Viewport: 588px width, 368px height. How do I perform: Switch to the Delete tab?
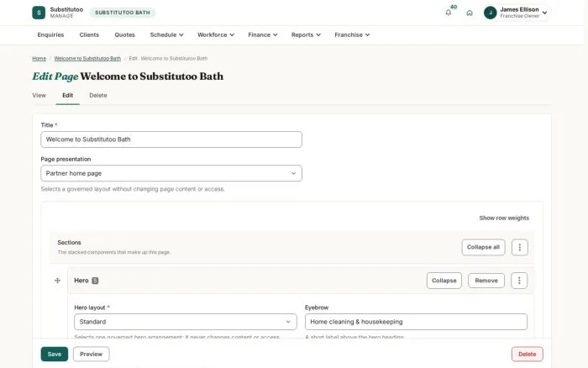click(x=98, y=95)
